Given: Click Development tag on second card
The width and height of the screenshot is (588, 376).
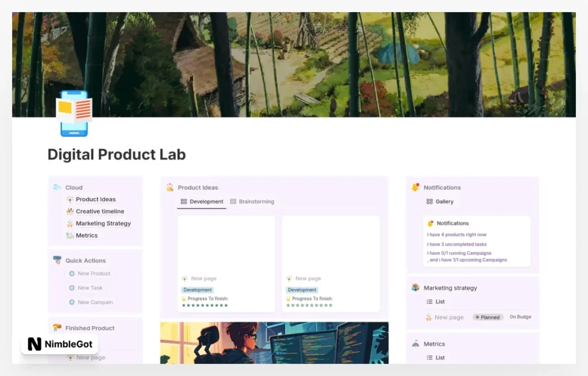Looking at the screenshot, I should point(302,290).
